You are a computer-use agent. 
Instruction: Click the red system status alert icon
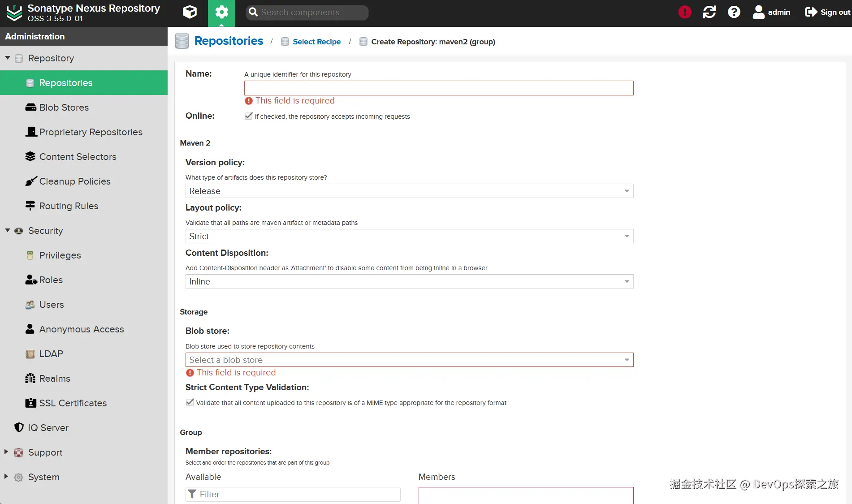684,12
